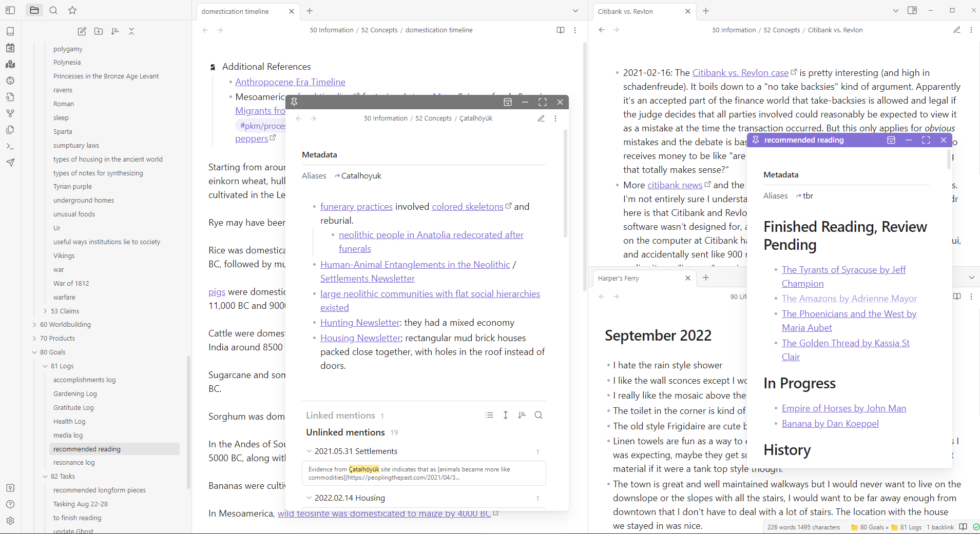The width and height of the screenshot is (980, 534).
Task: Toggle the left sidebar icon
Action: click(x=10, y=10)
